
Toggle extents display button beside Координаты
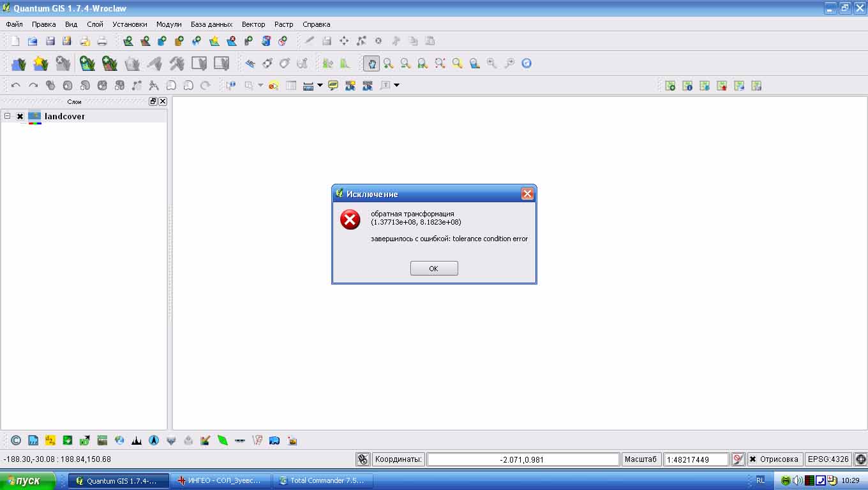click(363, 459)
